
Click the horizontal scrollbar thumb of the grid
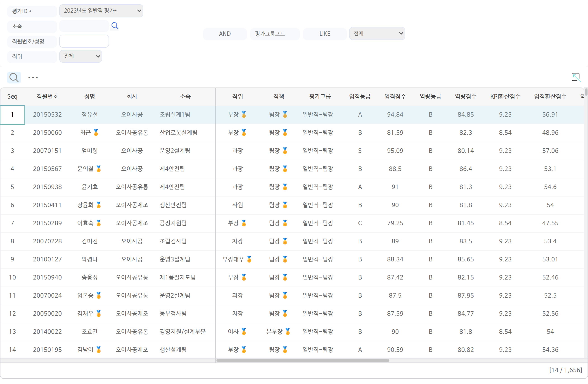pos(303,360)
